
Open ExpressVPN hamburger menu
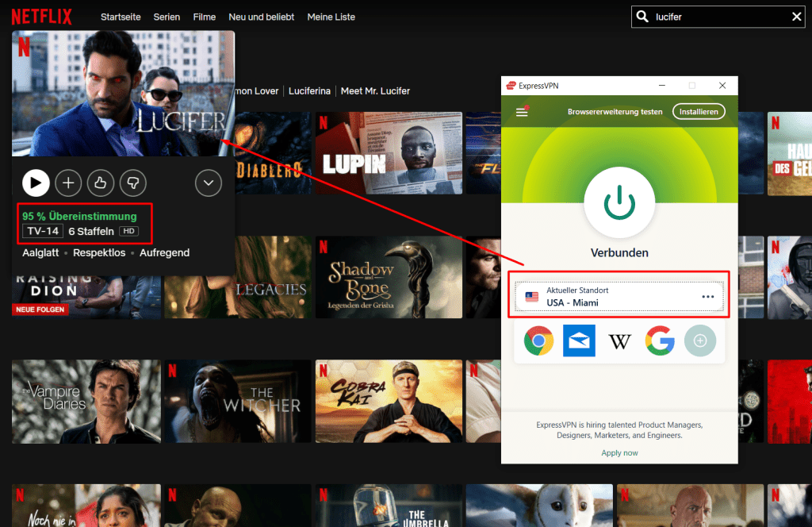[x=522, y=111]
